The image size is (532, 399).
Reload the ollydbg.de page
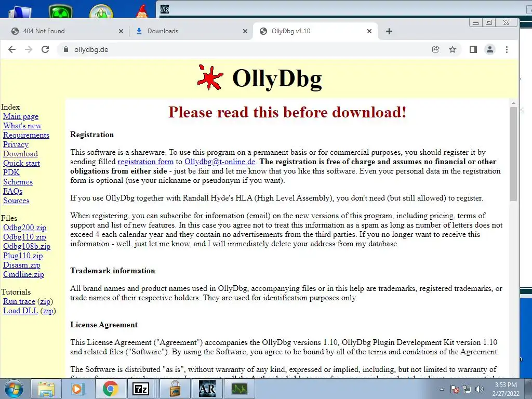click(x=45, y=49)
